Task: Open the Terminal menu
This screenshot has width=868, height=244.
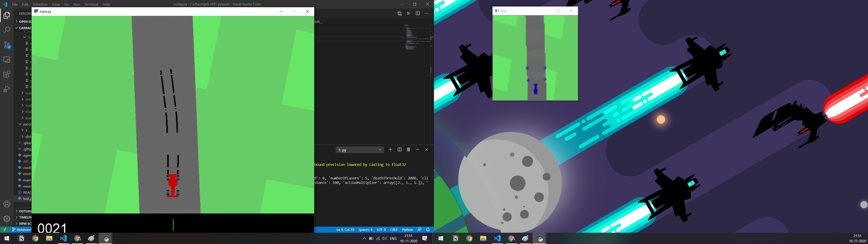Action: pyautogui.click(x=91, y=4)
